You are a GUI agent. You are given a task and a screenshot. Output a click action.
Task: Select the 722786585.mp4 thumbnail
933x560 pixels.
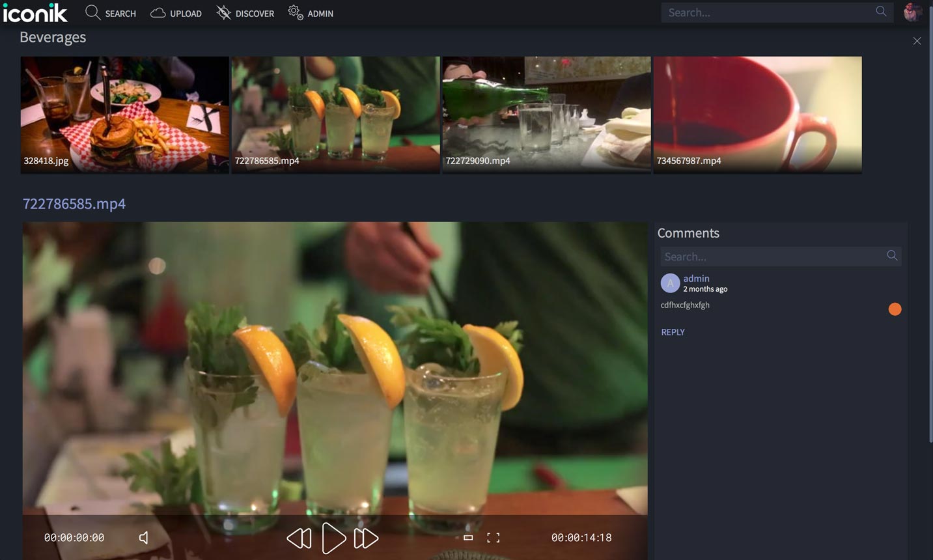336,115
